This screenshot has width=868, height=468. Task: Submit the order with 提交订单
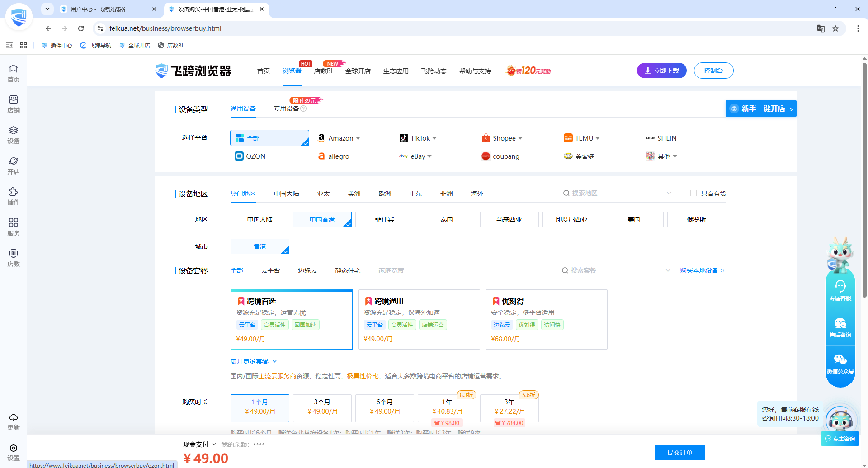pos(680,452)
